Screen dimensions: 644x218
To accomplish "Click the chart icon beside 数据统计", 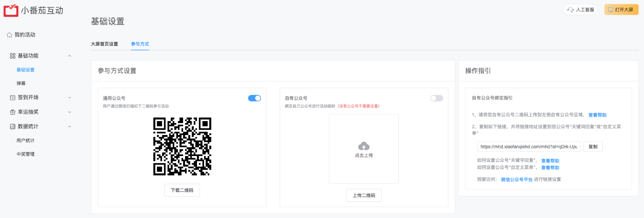I will [x=12, y=126].
